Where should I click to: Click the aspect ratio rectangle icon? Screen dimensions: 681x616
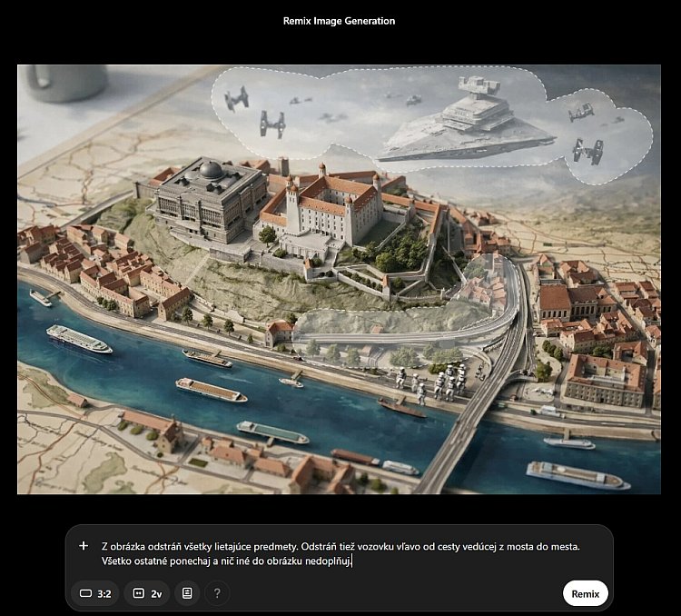[86, 593]
